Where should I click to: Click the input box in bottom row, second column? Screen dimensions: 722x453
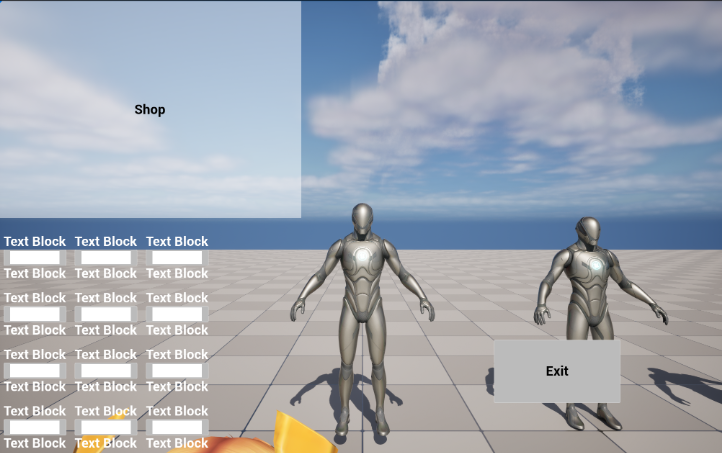pos(106,427)
